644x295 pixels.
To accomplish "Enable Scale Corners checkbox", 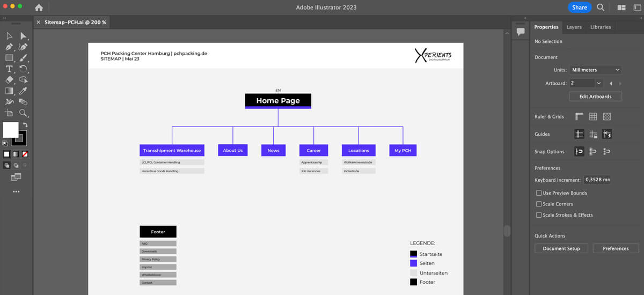I will pos(539,204).
